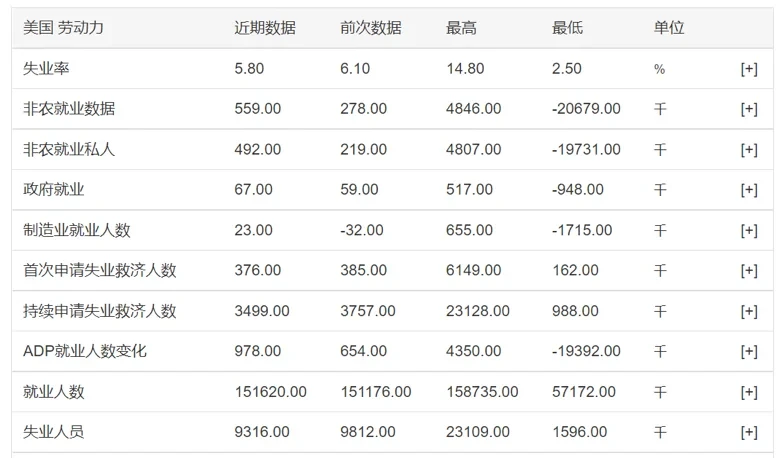Go to 持续申请失业救济人数 page
The image size is (781, 458).
tap(100, 311)
